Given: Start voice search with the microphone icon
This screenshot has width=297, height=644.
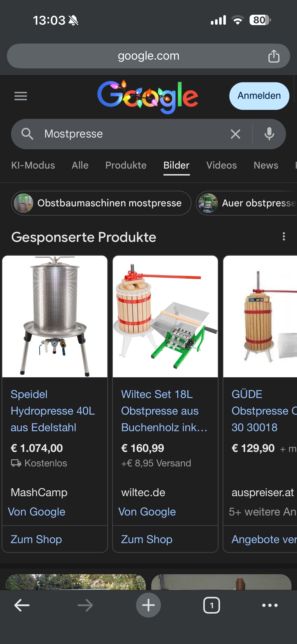Looking at the screenshot, I should point(269,134).
